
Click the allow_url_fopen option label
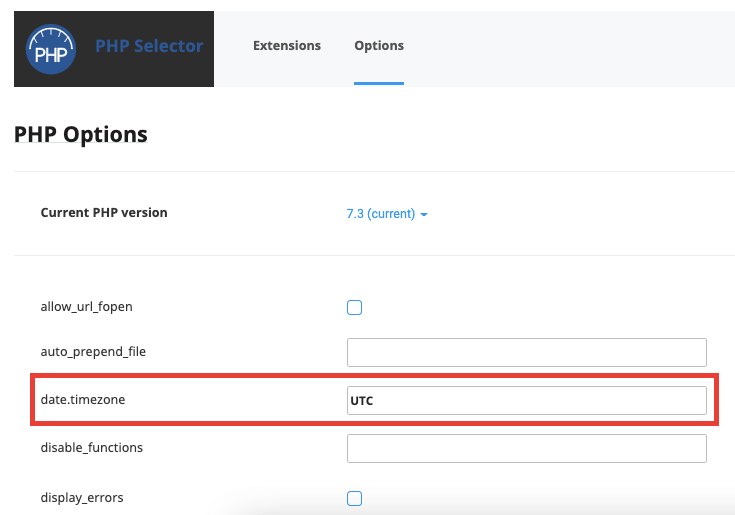pyautogui.click(x=86, y=307)
